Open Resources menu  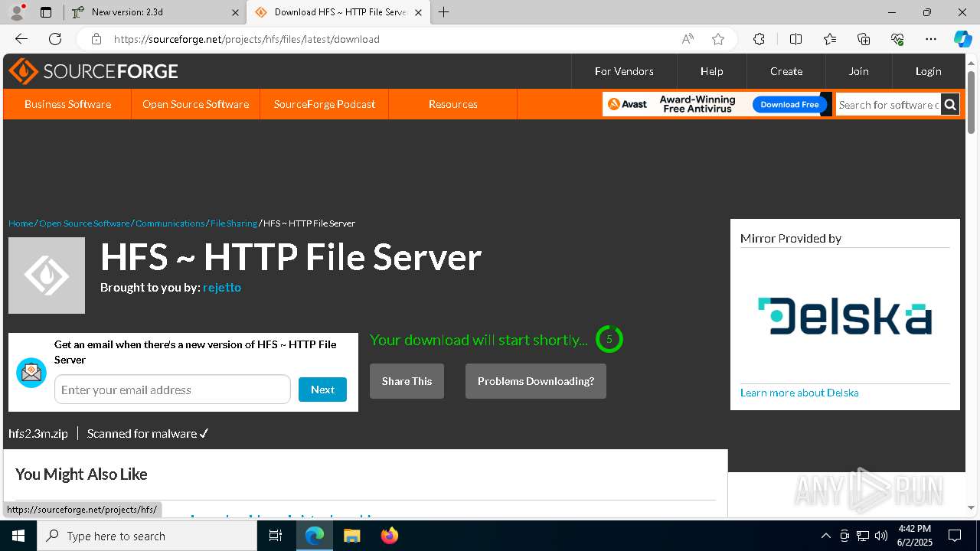pos(453,104)
